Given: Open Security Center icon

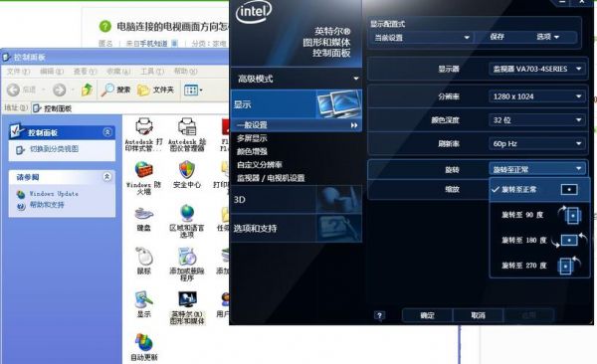Looking at the screenshot, I should (x=187, y=174).
